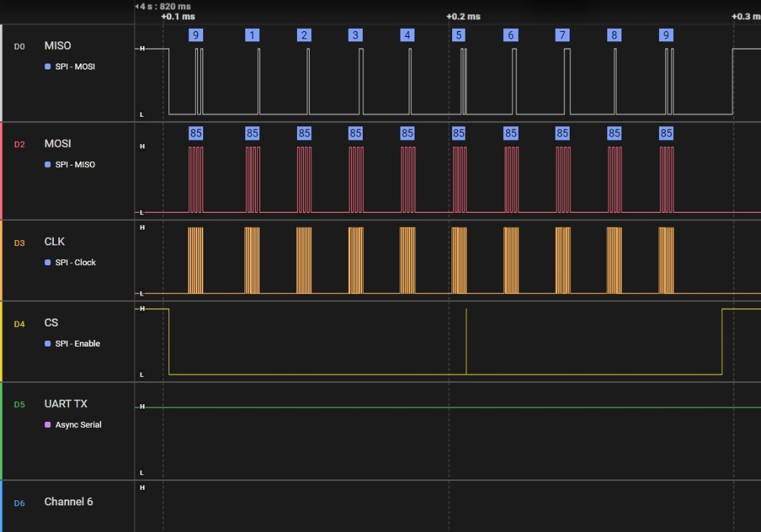Image resolution: width=761 pixels, height=532 pixels.
Task: Click the left arrow beside 4 s : 820 ms
Action: 137,6
